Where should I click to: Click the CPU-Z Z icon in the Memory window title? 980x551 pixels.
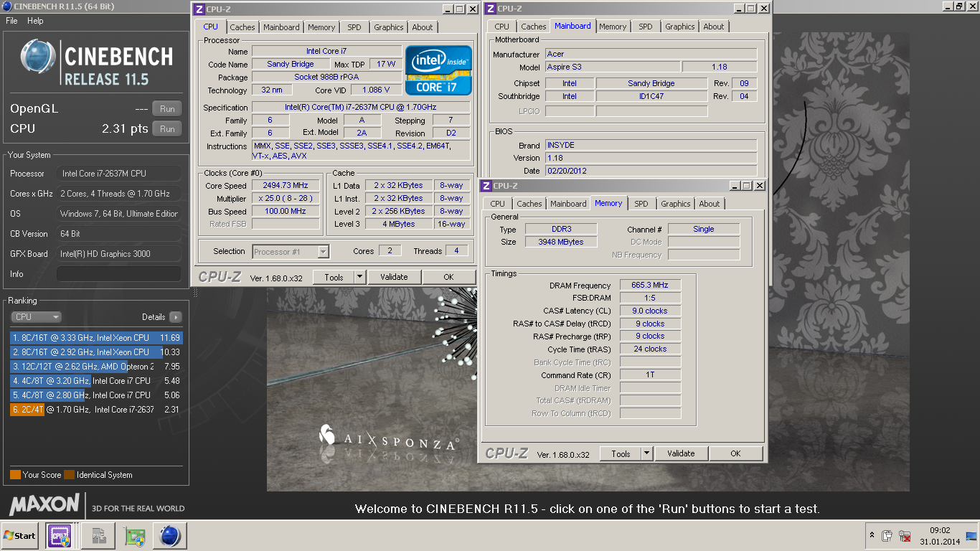tap(486, 186)
